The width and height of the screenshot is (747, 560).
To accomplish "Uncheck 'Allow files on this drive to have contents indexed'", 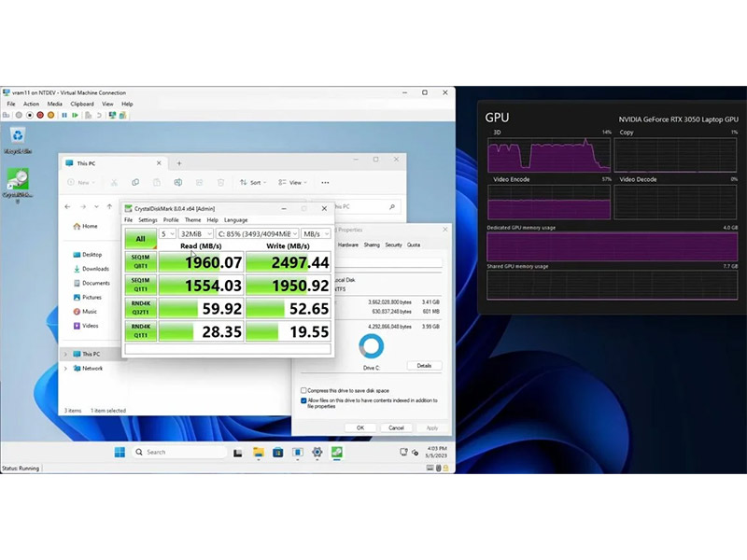I will pos(303,400).
